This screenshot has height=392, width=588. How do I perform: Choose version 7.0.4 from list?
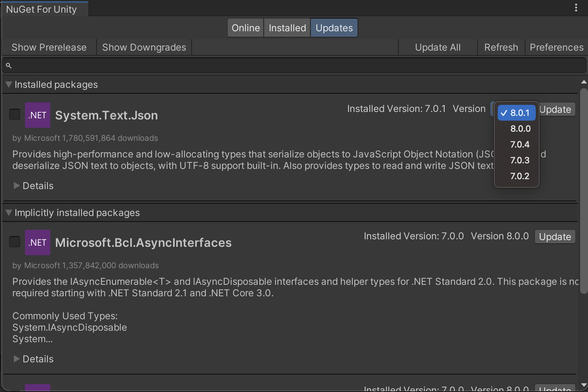coord(517,144)
